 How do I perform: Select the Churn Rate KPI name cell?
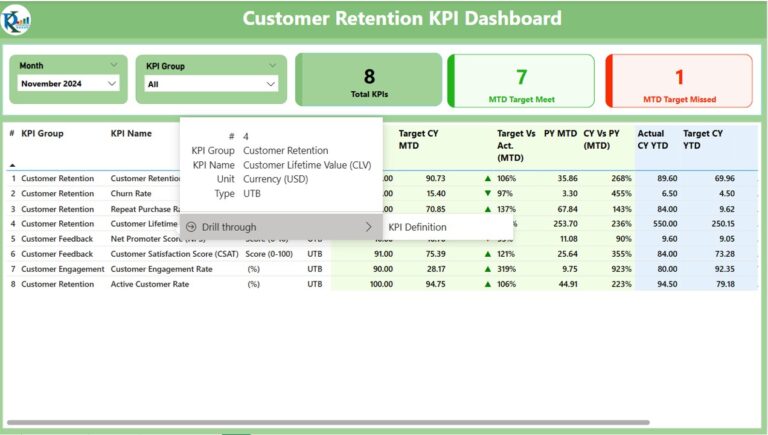tap(131, 193)
